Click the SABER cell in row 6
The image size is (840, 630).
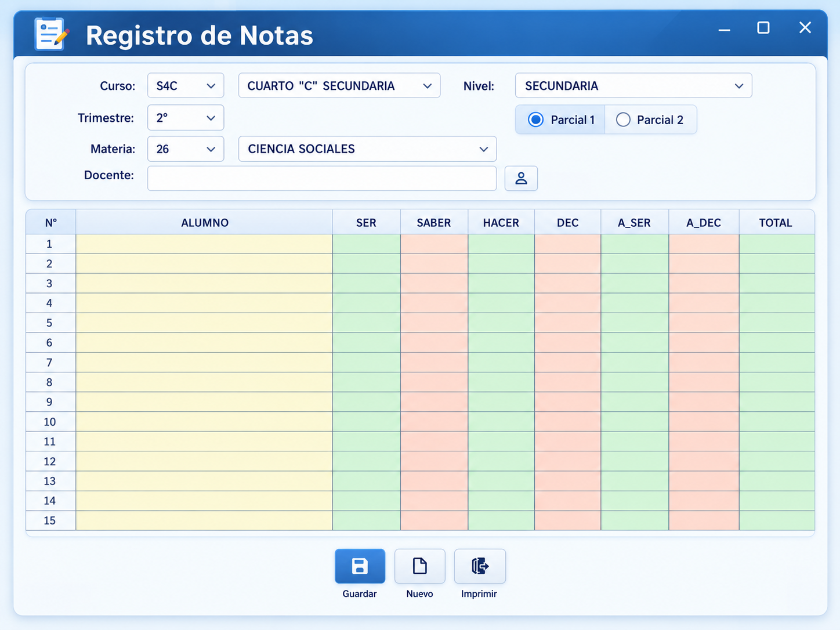[x=434, y=343]
